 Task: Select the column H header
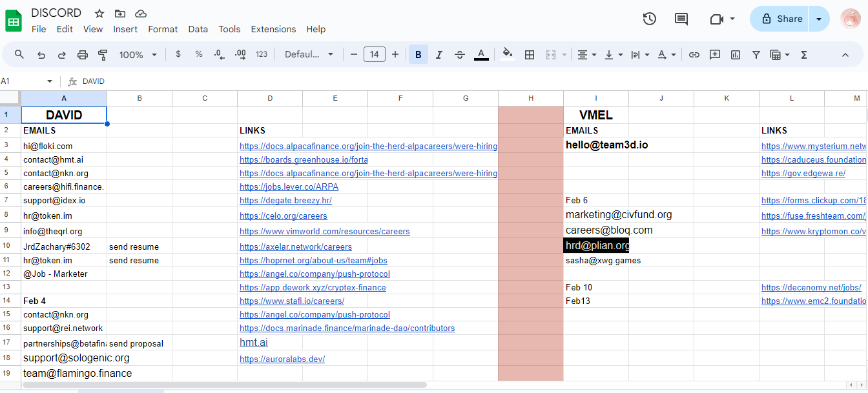click(x=531, y=98)
